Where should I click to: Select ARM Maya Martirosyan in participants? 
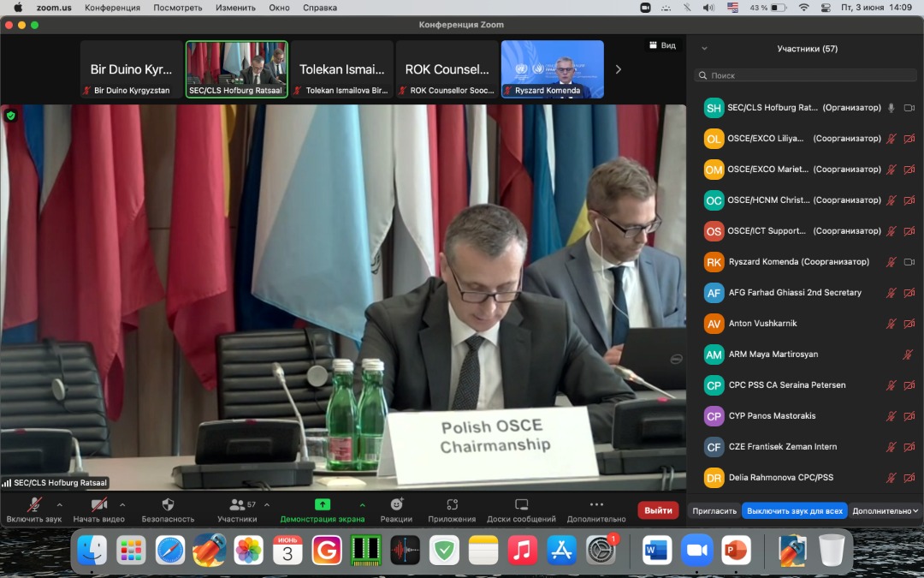coord(806,355)
